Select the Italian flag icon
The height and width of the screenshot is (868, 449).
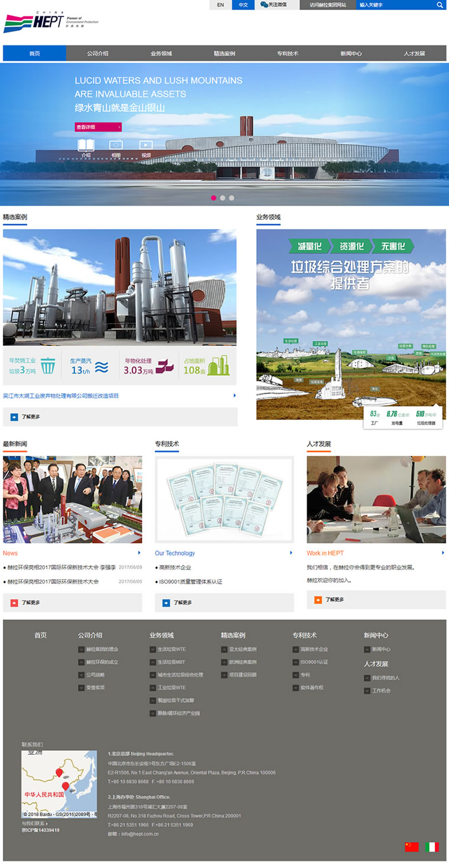pyautogui.click(x=432, y=847)
